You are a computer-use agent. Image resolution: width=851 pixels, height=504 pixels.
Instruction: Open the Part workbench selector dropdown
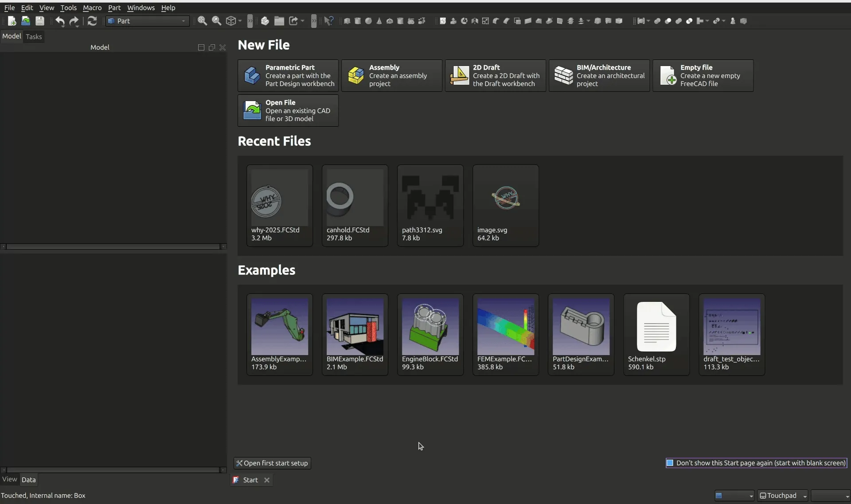click(148, 21)
